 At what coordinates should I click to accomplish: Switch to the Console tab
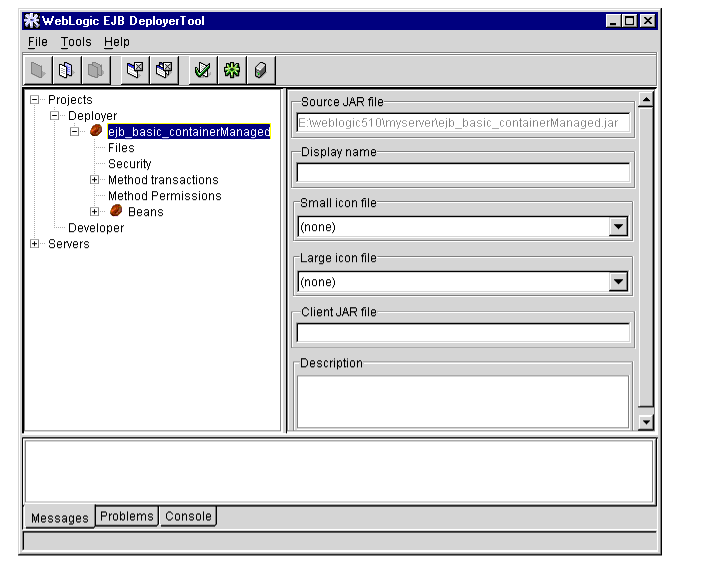point(188,516)
